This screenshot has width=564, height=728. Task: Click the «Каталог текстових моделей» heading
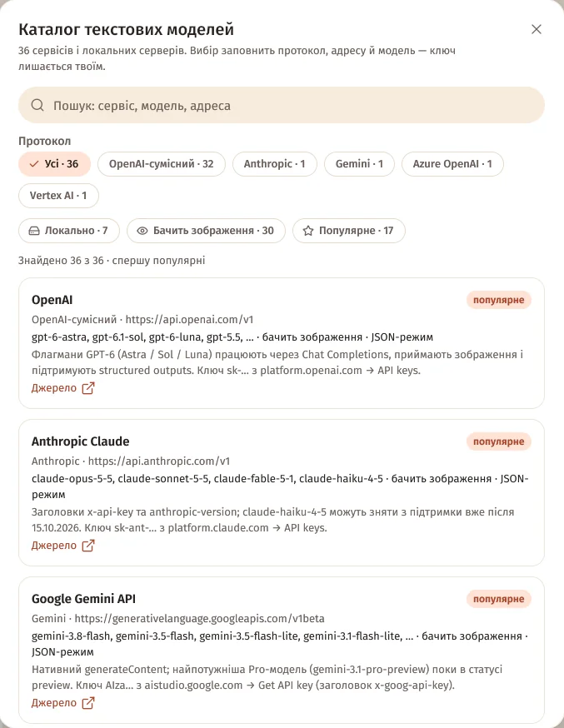pos(127,30)
